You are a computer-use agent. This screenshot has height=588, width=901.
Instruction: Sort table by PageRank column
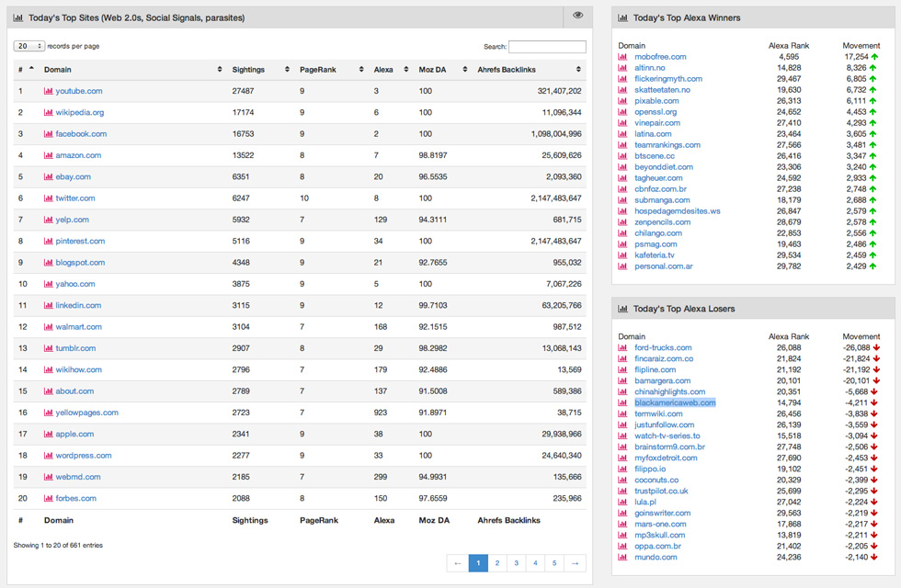click(x=331, y=70)
